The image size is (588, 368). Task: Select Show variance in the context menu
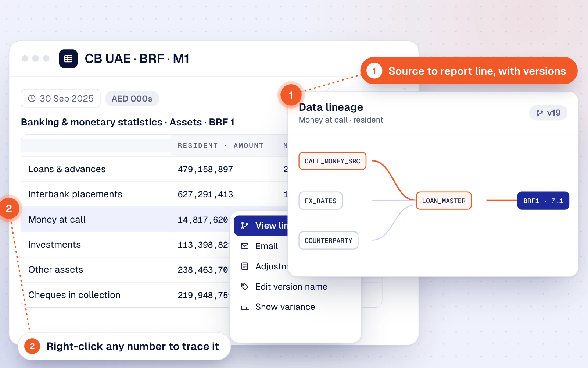point(285,307)
